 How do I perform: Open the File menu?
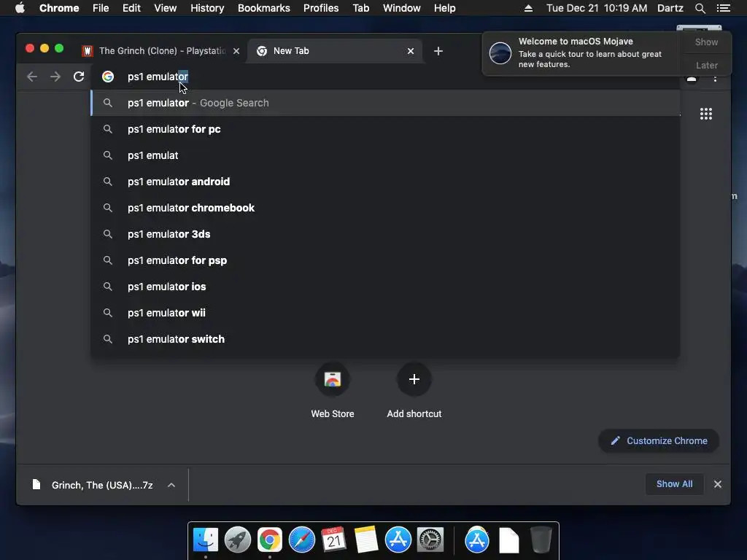(101, 8)
